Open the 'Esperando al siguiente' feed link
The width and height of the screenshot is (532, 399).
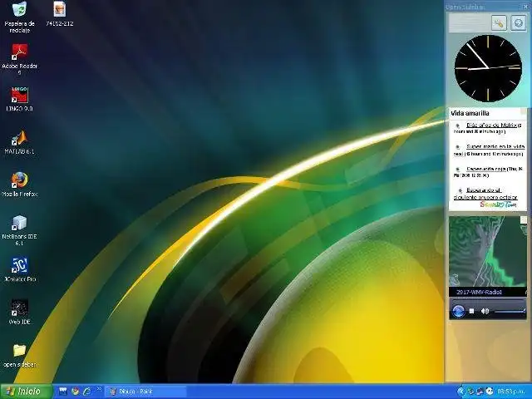point(485,194)
